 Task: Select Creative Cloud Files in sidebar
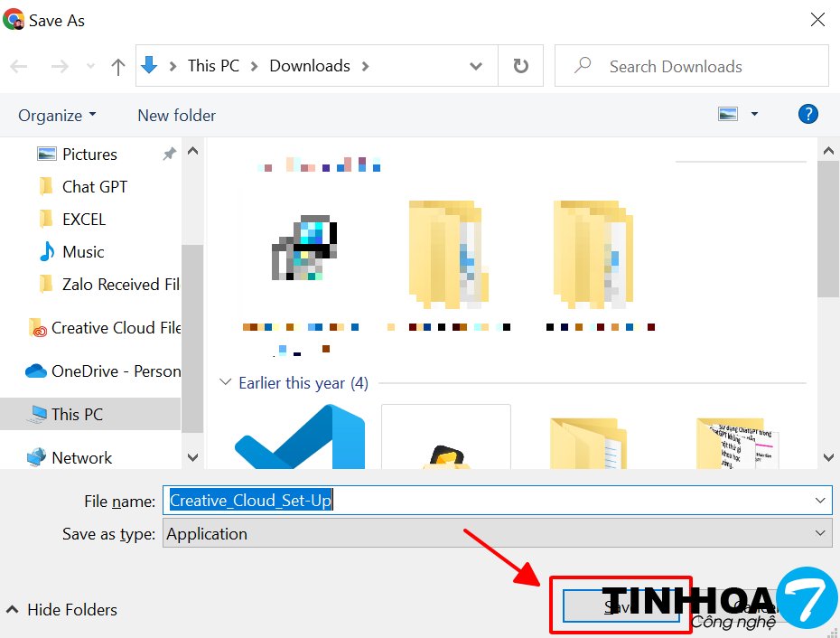pos(115,328)
